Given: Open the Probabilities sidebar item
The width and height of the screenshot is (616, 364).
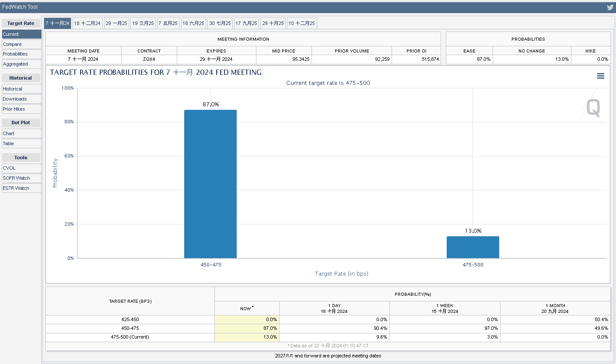Looking at the screenshot, I should (x=21, y=54).
